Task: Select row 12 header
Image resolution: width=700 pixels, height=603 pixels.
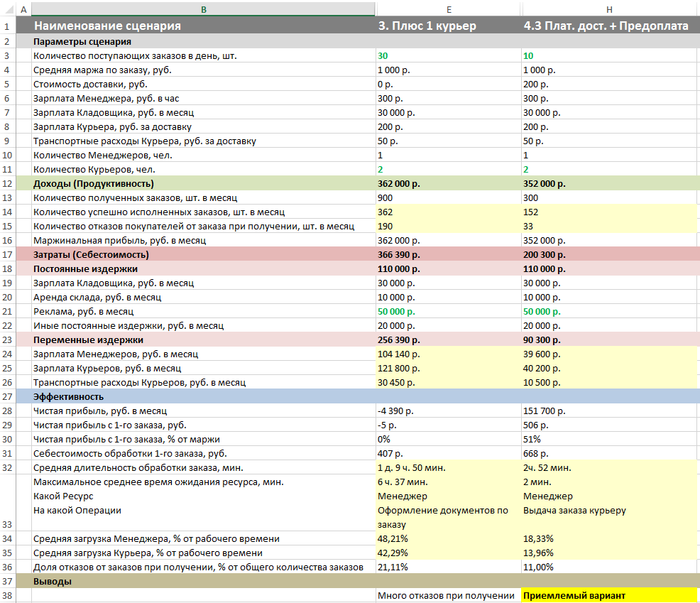Action: point(7,183)
